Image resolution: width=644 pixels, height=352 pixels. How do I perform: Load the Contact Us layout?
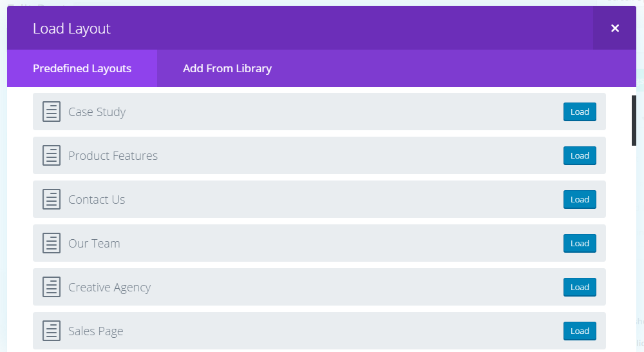(x=580, y=200)
